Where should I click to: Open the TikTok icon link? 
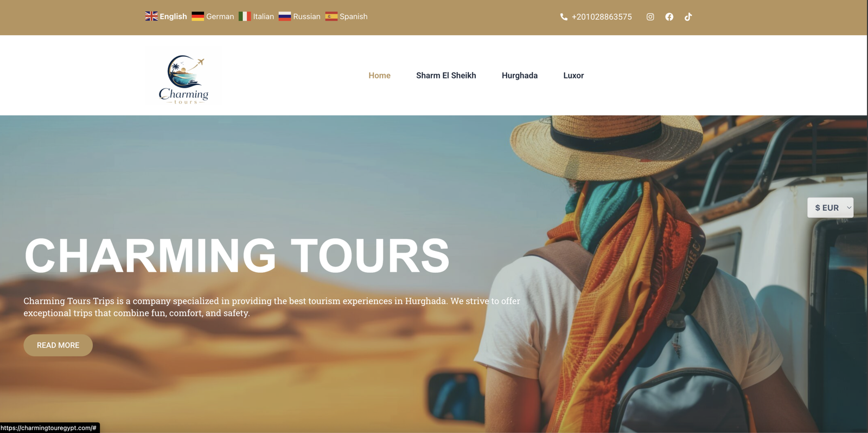(x=688, y=17)
